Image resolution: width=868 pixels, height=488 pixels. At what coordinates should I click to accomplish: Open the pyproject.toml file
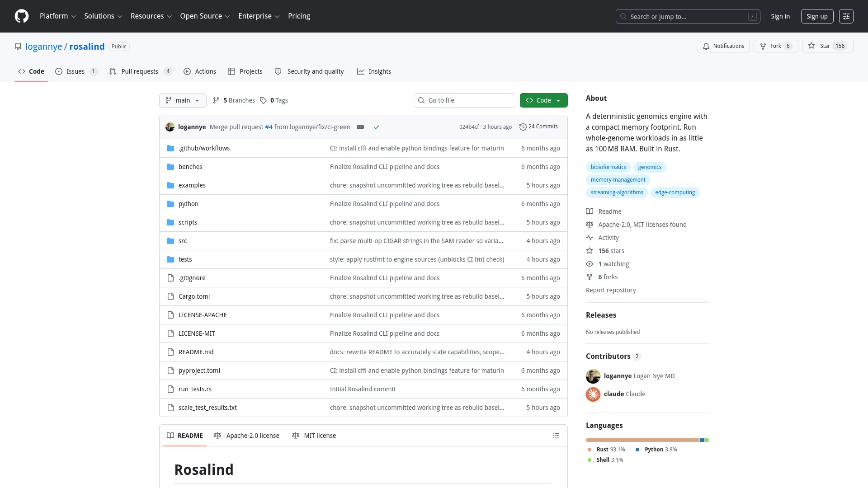(199, 371)
